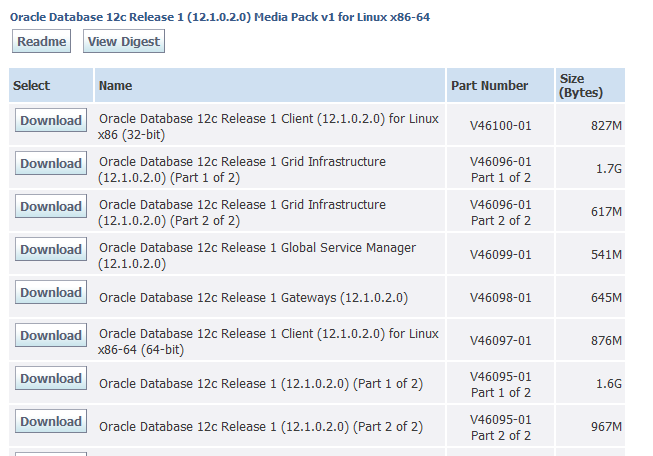
Task: Download the Global Service Manager file
Action: (x=51, y=249)
